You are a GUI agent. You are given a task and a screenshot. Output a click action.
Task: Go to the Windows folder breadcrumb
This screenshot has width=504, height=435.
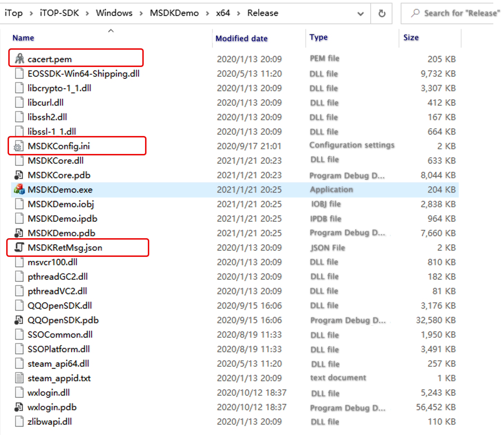(x=114, y=13)
